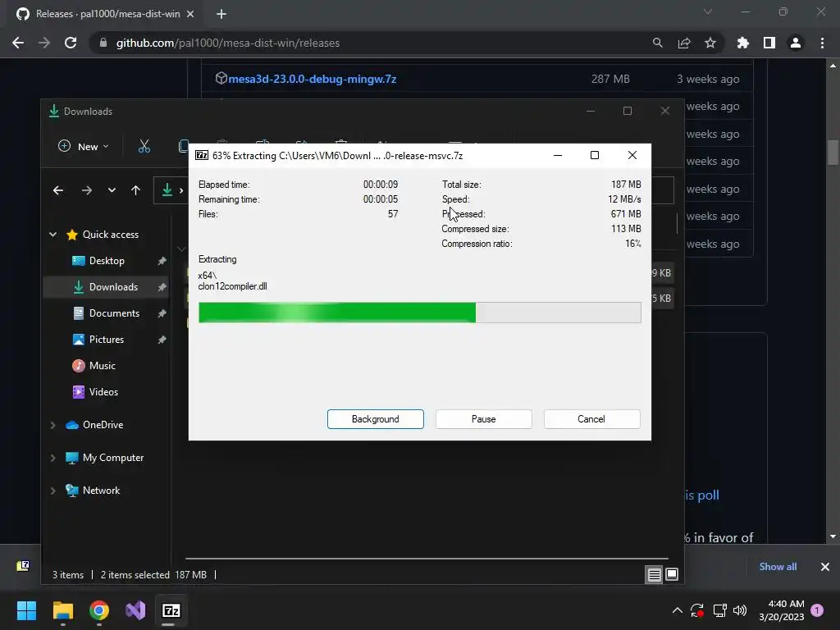Open Visual Studio from the taskbar
Screen dimensions: 840x630
point(135,610)
